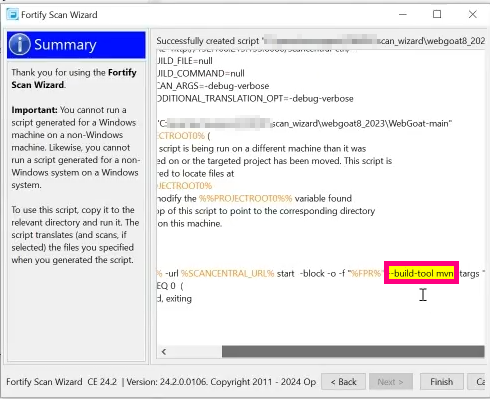Click 'on this machine.' script line
490x399 pixels.
(190, 224)
